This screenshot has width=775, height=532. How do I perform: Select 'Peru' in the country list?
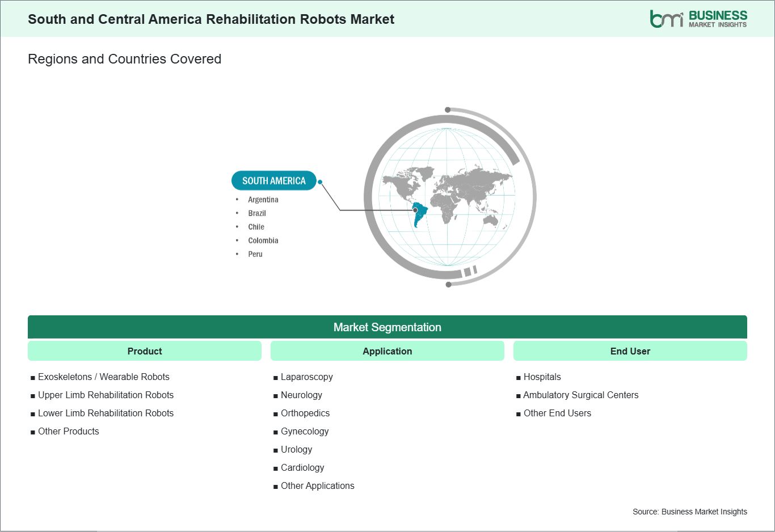[x=255, y=254]
